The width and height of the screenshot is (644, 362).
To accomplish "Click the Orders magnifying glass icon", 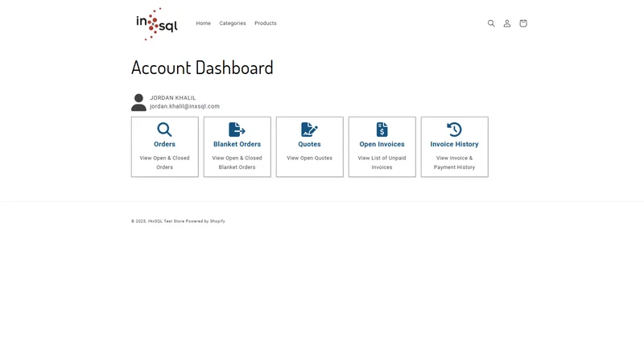I will [164, 130].
